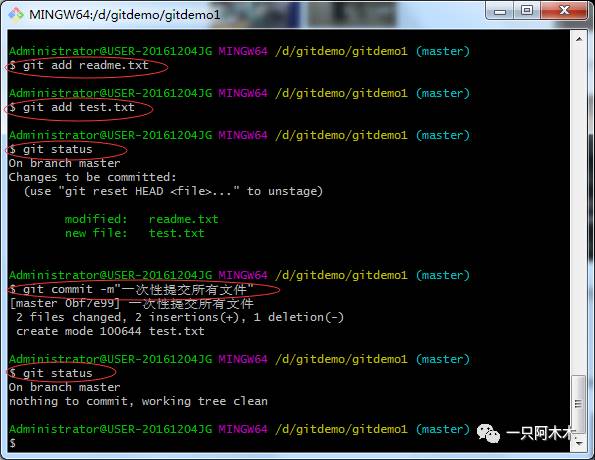
Task: Click the 'git reset HEAD <file>...' hint line
Action: (x=173, y=191)
